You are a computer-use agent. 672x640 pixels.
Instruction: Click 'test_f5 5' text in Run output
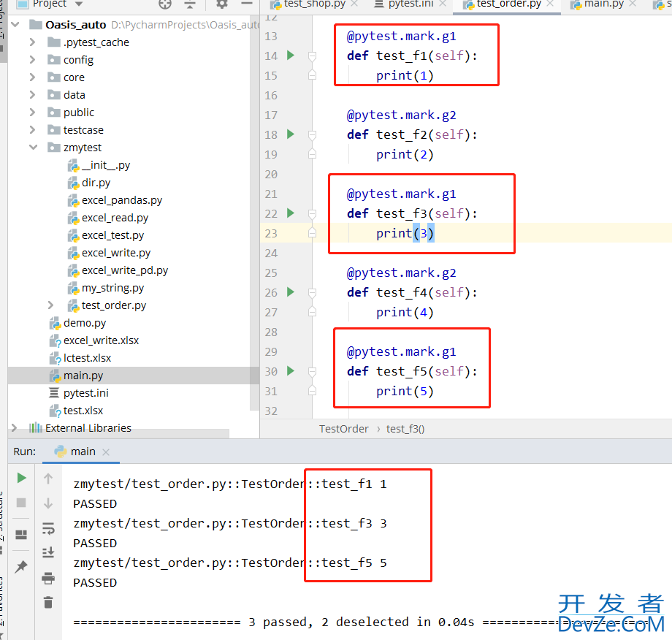click(x=354, y=563)
